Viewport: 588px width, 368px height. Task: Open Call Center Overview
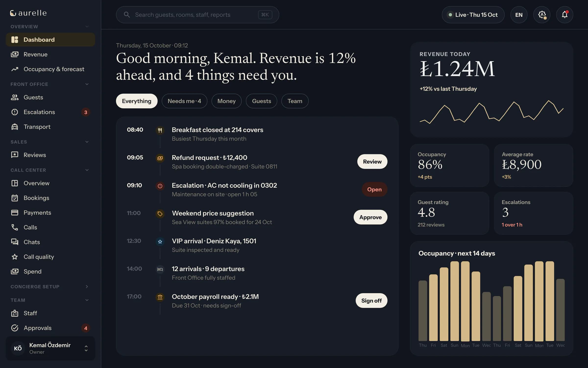coord(50,183)
